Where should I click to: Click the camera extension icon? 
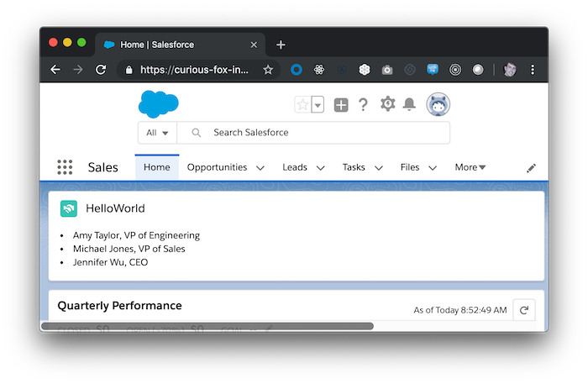(x=387, y=70)
